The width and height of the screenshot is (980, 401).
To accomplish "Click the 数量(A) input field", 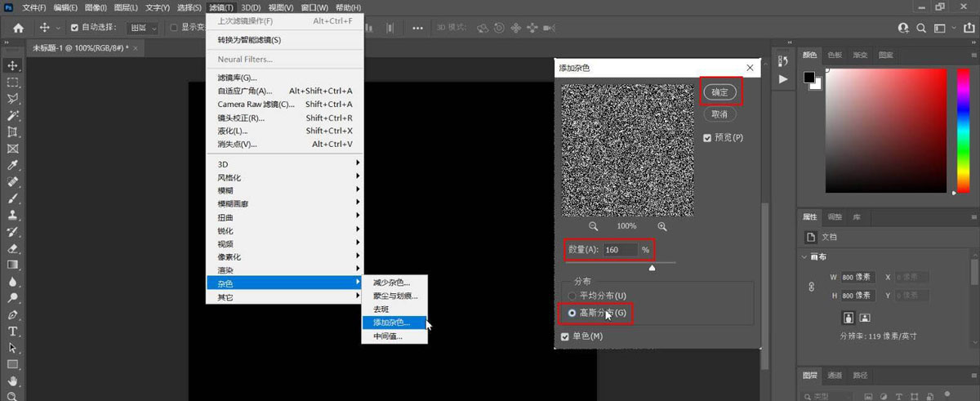I will 621,249.
